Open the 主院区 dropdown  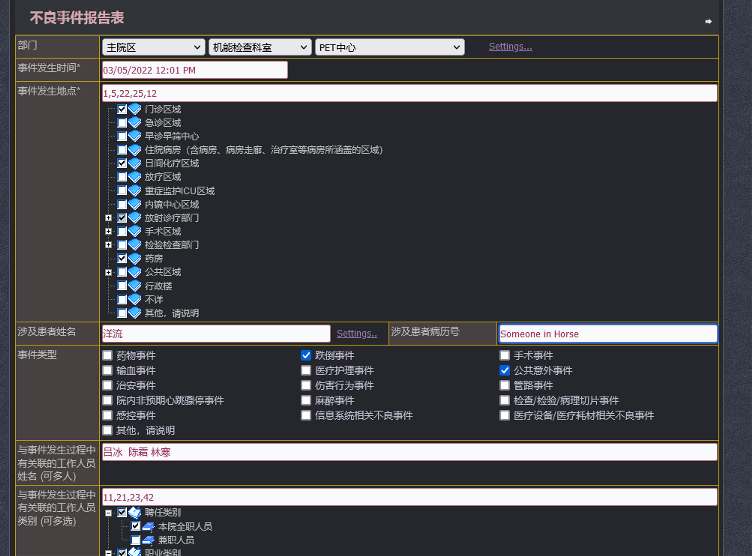pyautogui.click(x=153, y=47)
